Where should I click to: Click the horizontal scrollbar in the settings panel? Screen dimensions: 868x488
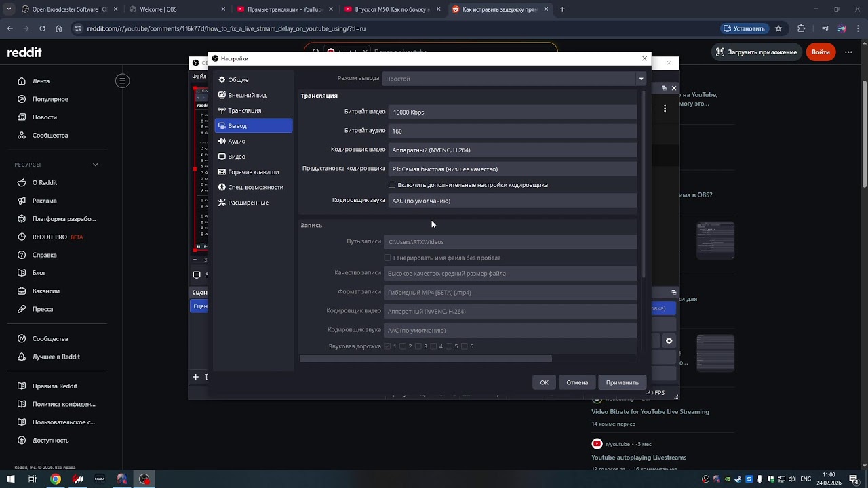click(x=426, y=359)
